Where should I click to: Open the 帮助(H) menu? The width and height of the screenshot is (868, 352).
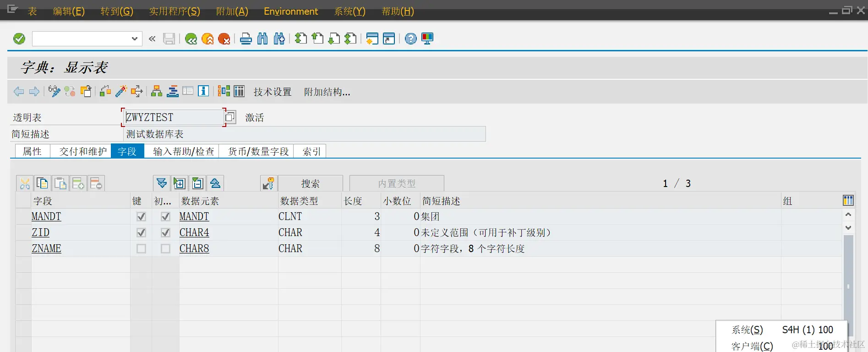coord(398,11)
